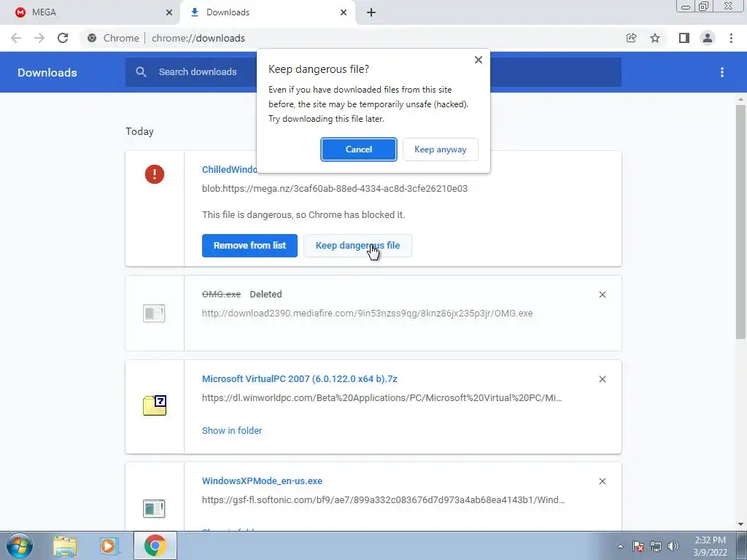This screenshot has width=747, height=560.
Task: Click the Keep dangerous file button
Action: pyautogui.click(x=357, y=246)
